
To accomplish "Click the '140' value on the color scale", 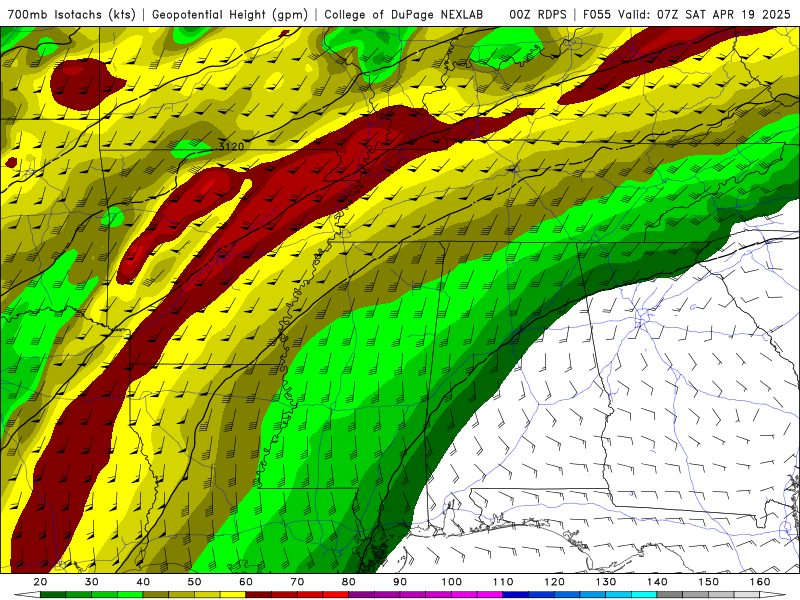I will click(x=657, y=582).
